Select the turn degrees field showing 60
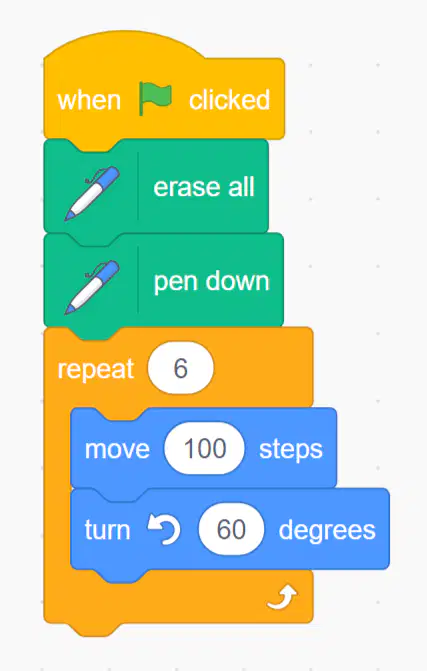Screen dimensions: 427x671 (231, 529)
